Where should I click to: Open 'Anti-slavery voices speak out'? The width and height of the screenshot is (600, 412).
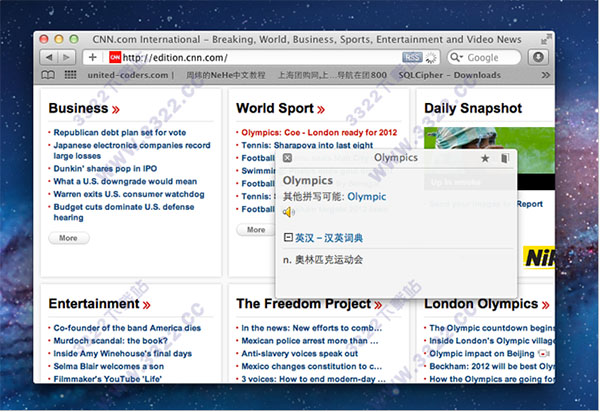[x=300, y=353]
